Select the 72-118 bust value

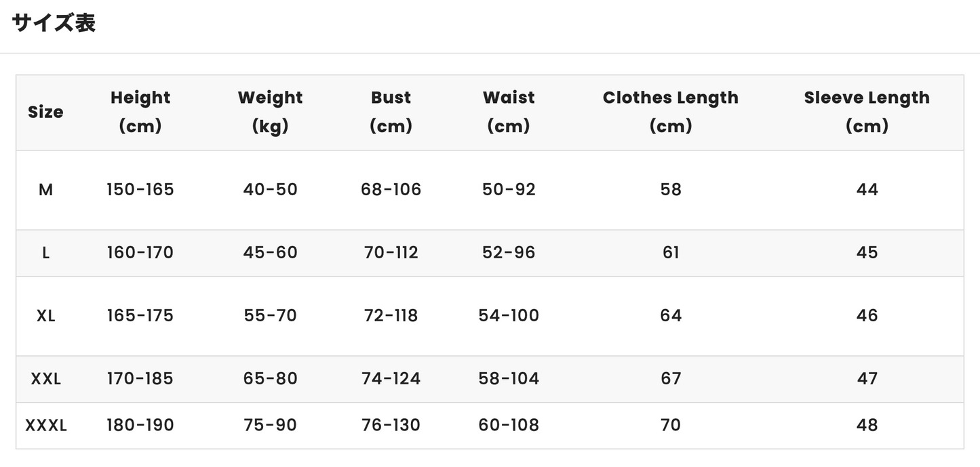click(x=391, y=316)
